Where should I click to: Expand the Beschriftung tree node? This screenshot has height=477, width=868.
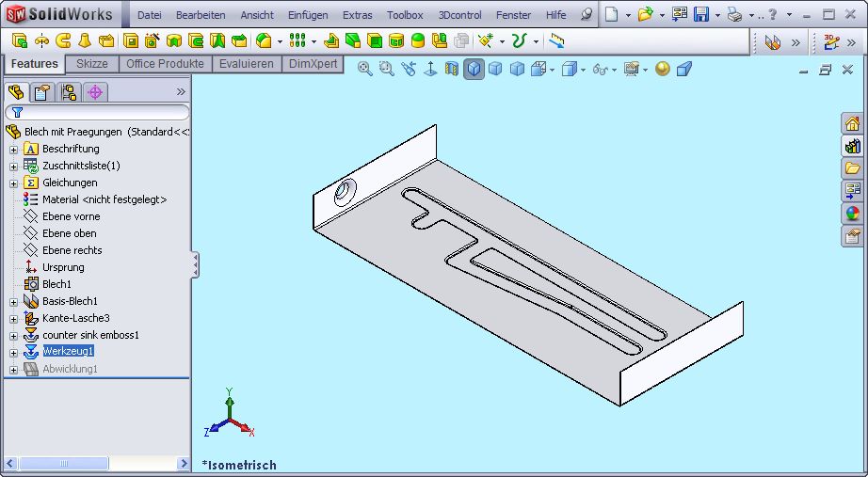(13, 150)
